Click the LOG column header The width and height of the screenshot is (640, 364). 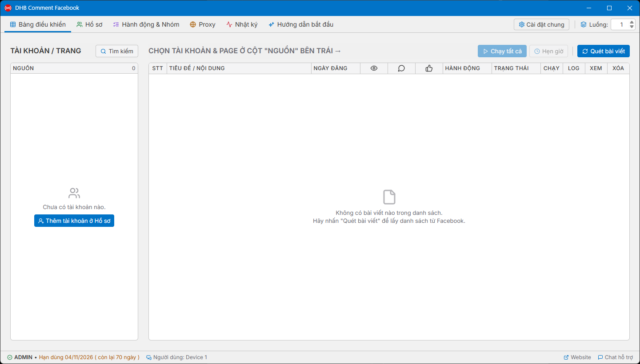click(574, 68)
